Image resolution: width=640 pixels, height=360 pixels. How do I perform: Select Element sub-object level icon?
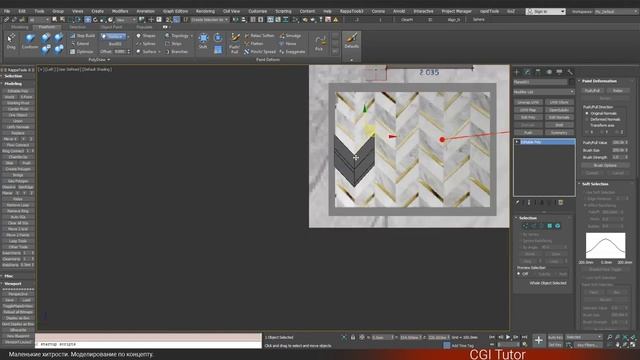(x=558, y=226)
